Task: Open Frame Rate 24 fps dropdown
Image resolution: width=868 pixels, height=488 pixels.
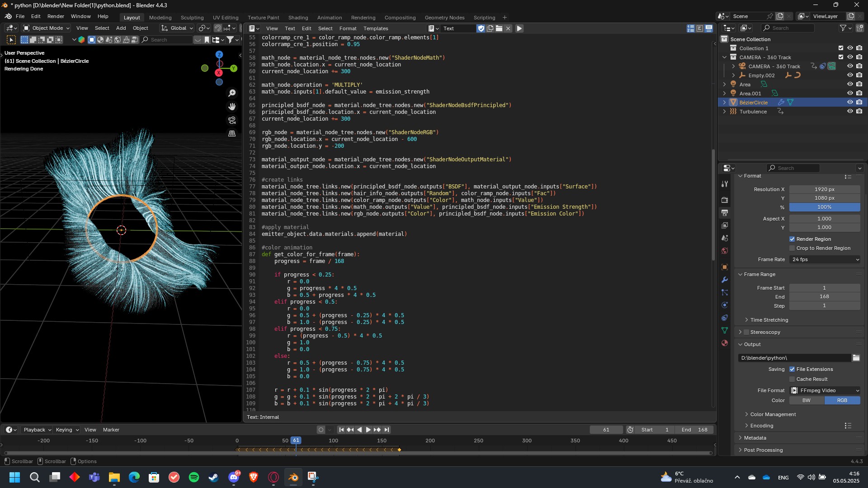Action: (825, 259)
